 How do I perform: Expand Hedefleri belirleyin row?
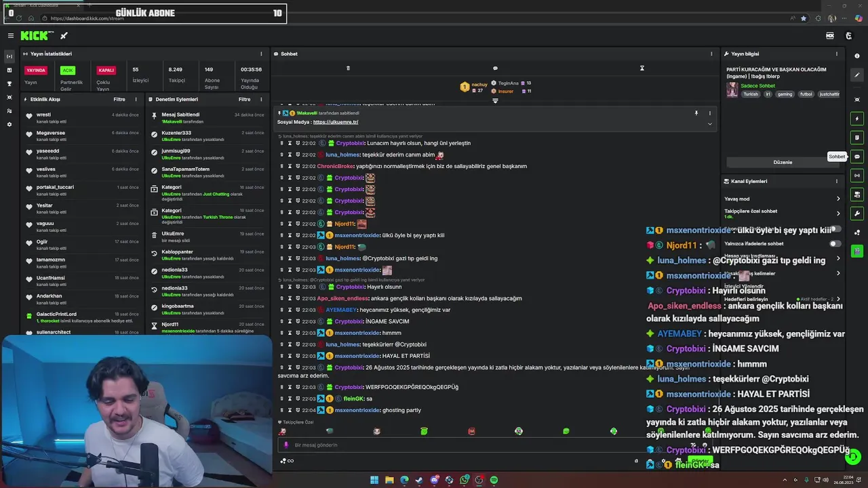[x=783, y=299]
